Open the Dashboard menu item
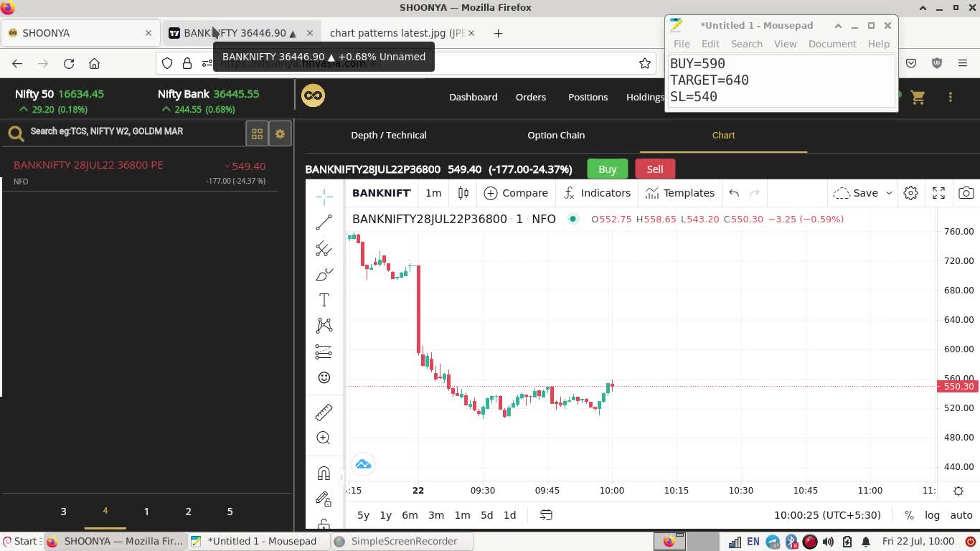980x551 pixels. tap(473, 97)
